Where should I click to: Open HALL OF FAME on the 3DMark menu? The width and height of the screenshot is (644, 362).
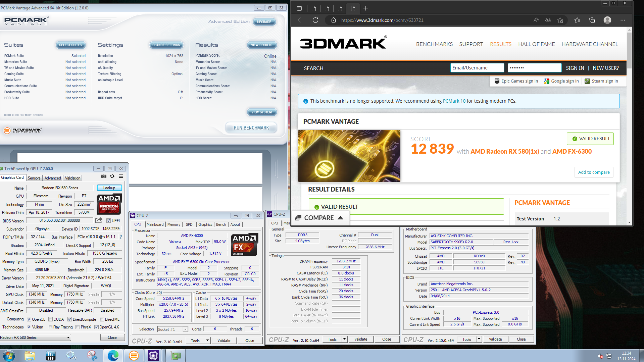pos(536,44)
